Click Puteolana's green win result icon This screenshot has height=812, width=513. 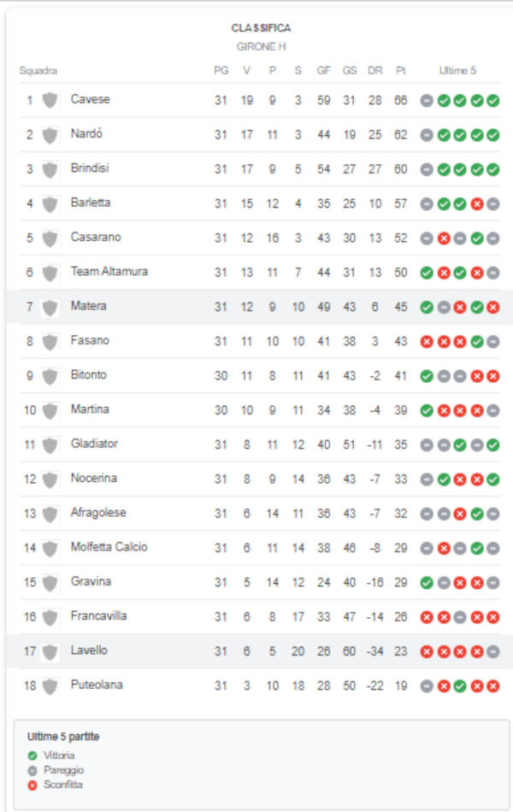(x=460, y=686)
